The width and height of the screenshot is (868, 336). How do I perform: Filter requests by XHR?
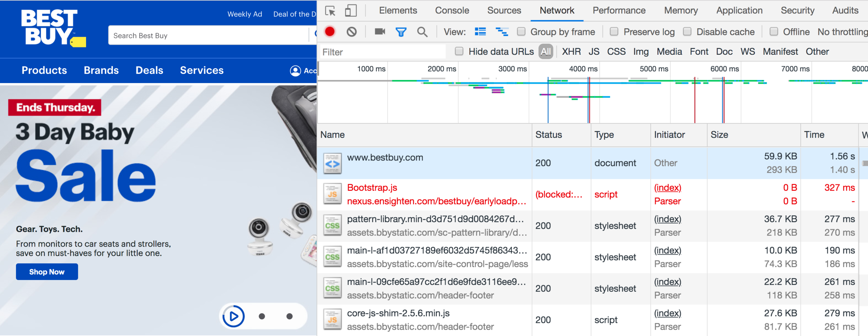571,52
